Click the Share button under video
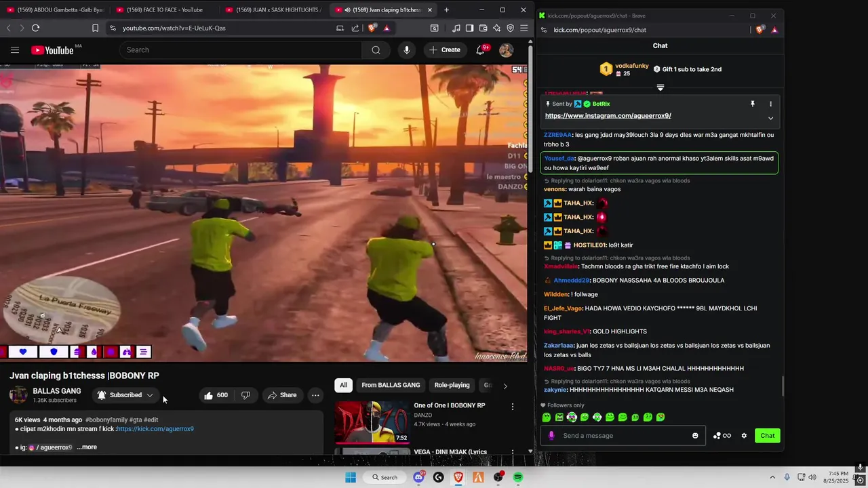This screenshot has width=868, height=488. [x=281, y=395]
